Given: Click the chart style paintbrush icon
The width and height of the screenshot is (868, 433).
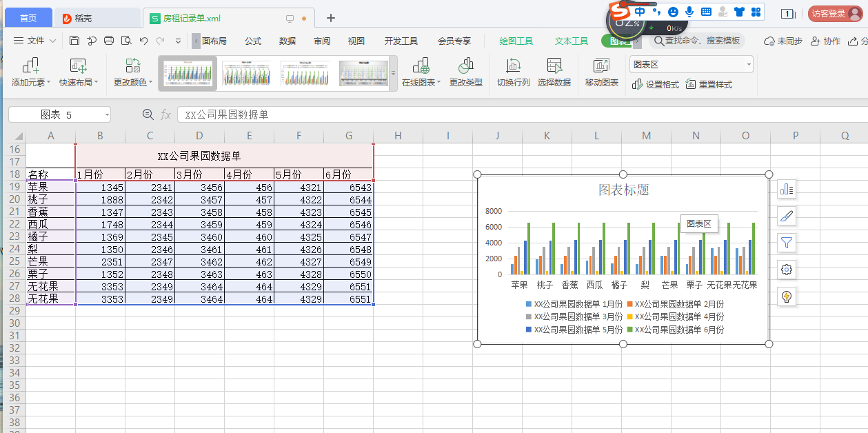Looking at the screenshot, I should pyautogui.click(x=786, y=216).
